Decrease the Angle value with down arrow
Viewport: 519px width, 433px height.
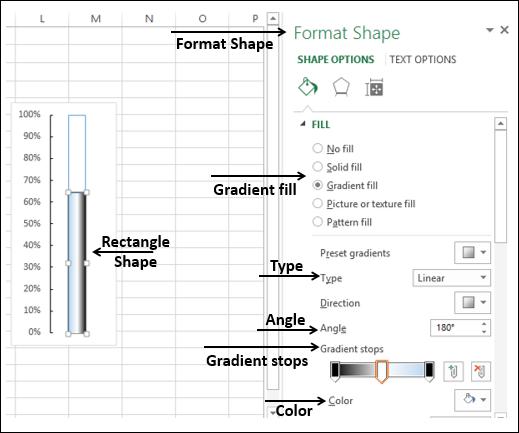click(484, 332)
